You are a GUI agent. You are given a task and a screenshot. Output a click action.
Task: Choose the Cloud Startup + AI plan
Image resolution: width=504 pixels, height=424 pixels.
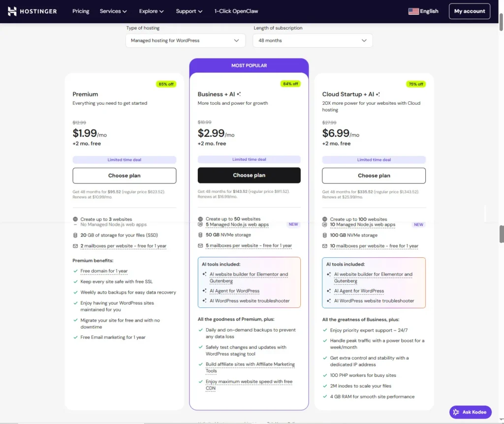(x=374, y=176)
